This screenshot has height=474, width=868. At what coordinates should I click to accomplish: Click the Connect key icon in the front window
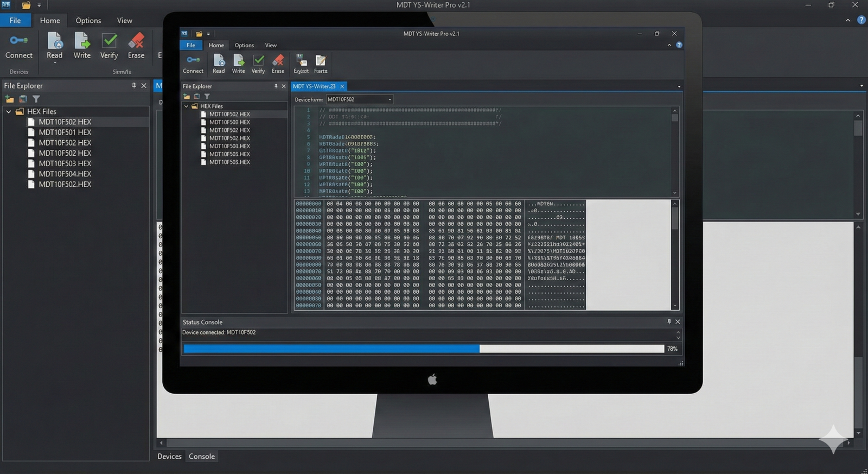(193, 59)
